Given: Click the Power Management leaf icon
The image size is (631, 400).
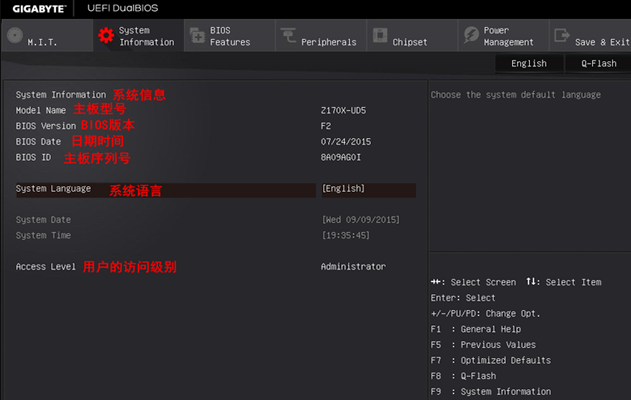Looking at the screenshot, I should click(471, 35).
